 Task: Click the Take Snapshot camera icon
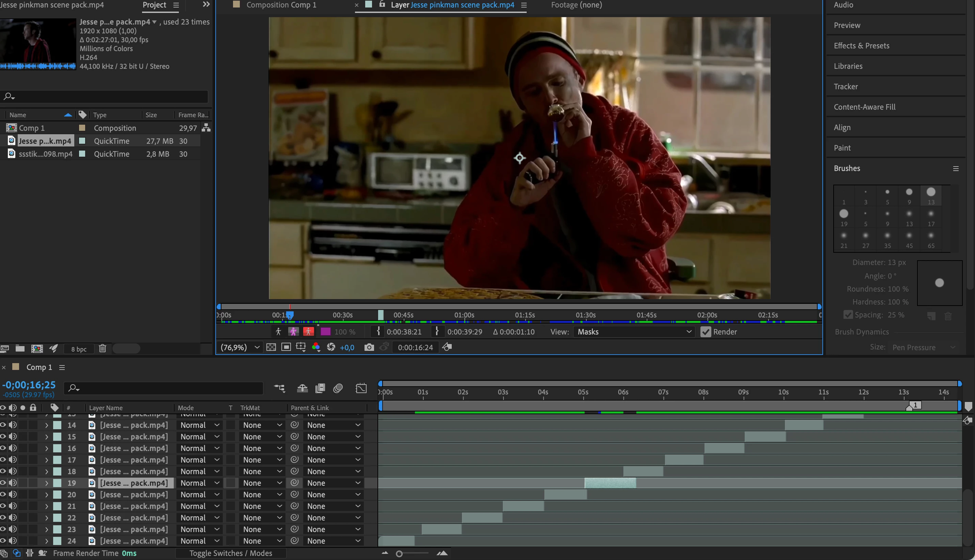click(x=369, y=347)
